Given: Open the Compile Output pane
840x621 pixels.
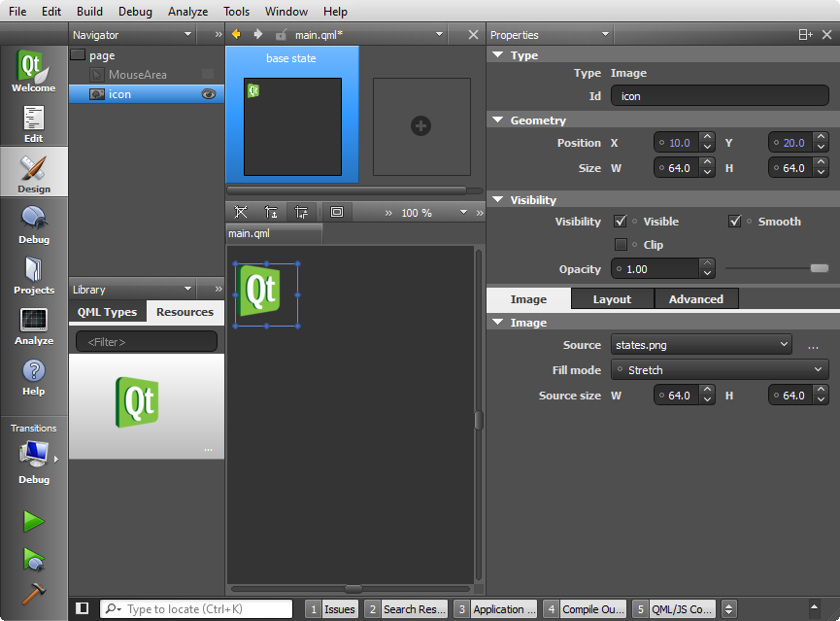Looking at the screenshot, I should 585,609.
